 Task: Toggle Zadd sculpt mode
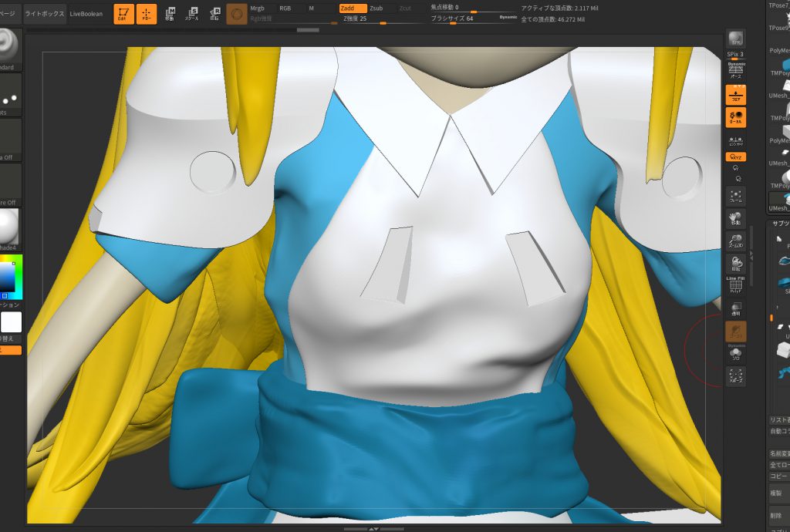(x=353, y=8)
